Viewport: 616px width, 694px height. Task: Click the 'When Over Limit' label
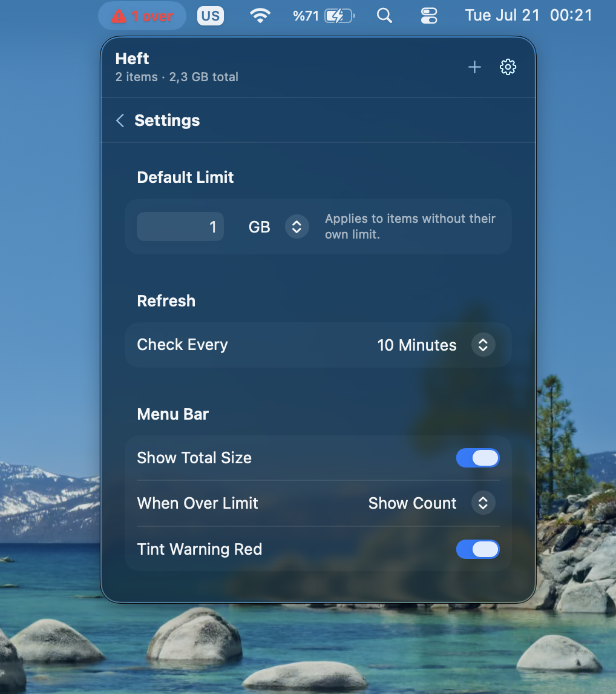197,503
